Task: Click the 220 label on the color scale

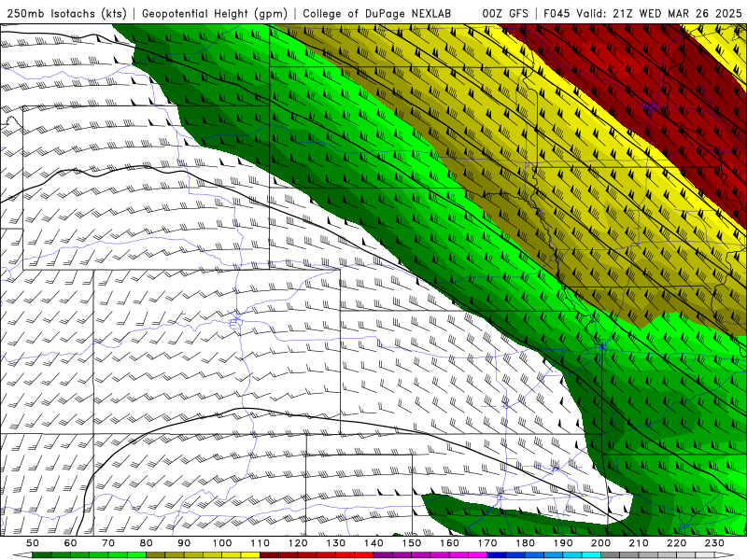Action: [676, 543]
